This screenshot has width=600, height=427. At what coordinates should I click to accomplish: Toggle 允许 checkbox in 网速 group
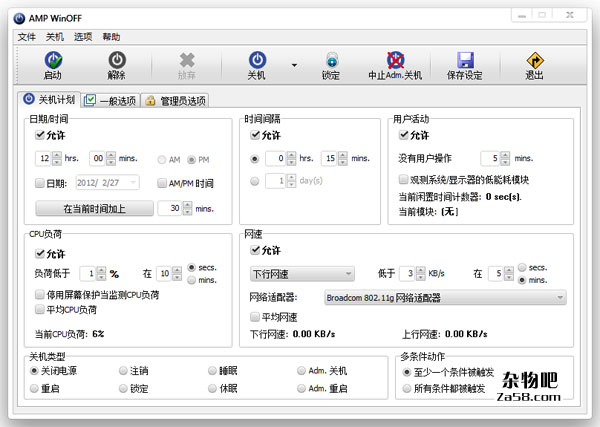255,250
